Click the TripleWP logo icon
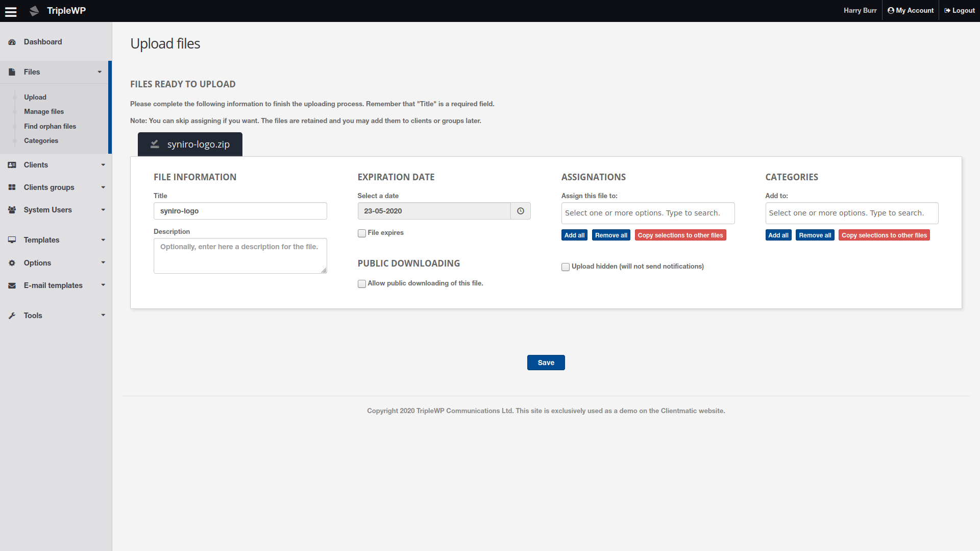The width and height of the screenshot is (980, 551). click(x=34, y=11)
